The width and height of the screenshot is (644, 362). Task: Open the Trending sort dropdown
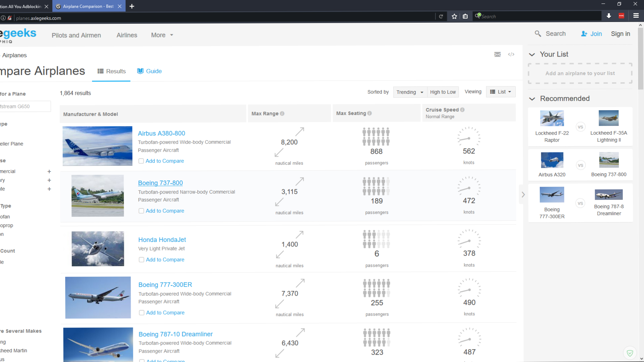pyautogui.click(x=410, y=92)
